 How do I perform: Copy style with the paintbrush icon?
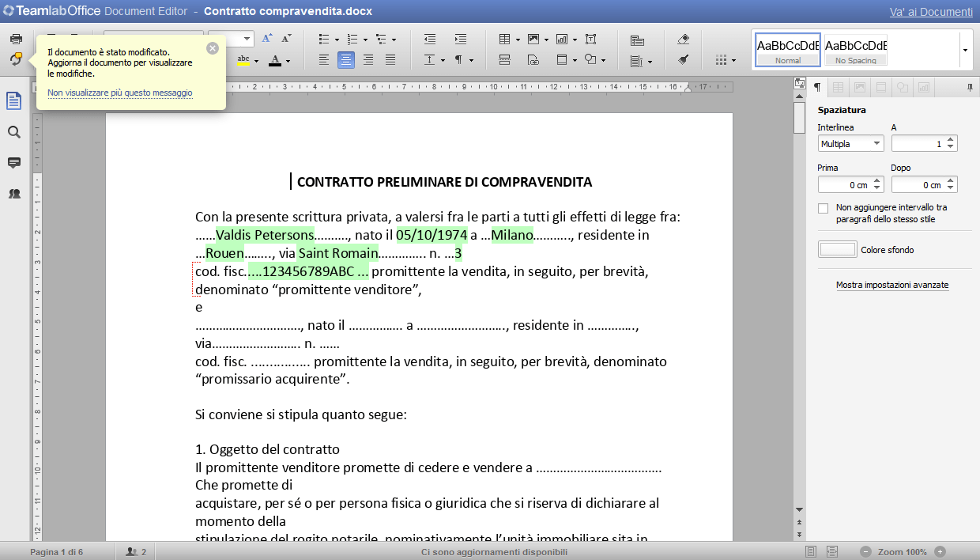[684, 59]
